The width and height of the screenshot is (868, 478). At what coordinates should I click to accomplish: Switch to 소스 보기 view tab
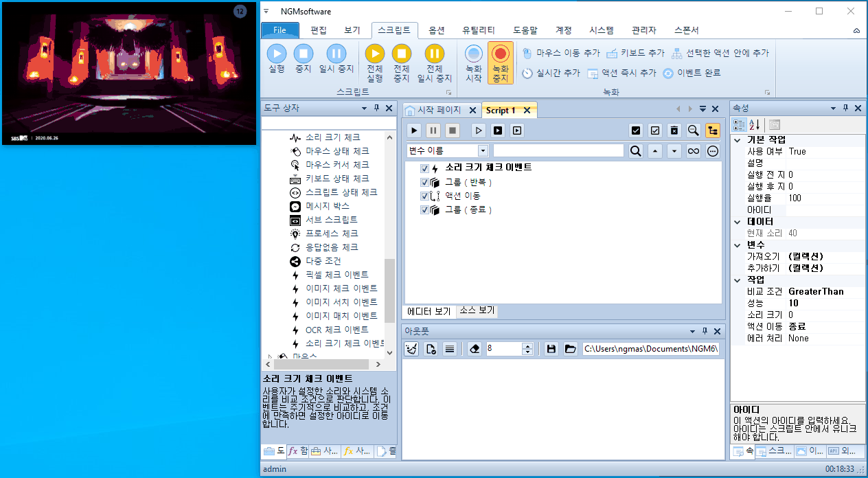point(477,311)
